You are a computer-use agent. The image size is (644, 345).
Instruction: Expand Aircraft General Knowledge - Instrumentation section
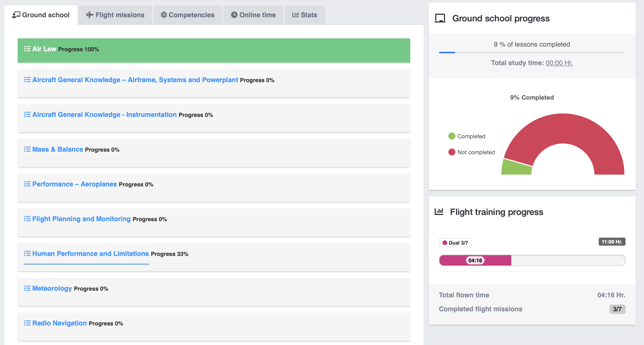click(104, 115)
